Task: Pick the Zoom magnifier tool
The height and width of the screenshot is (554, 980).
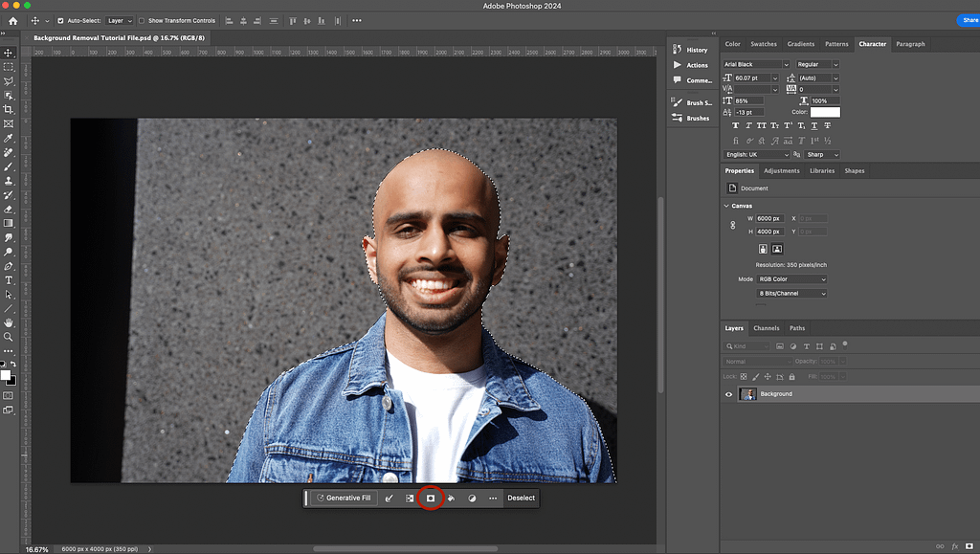Action: (x=9, y=337)
